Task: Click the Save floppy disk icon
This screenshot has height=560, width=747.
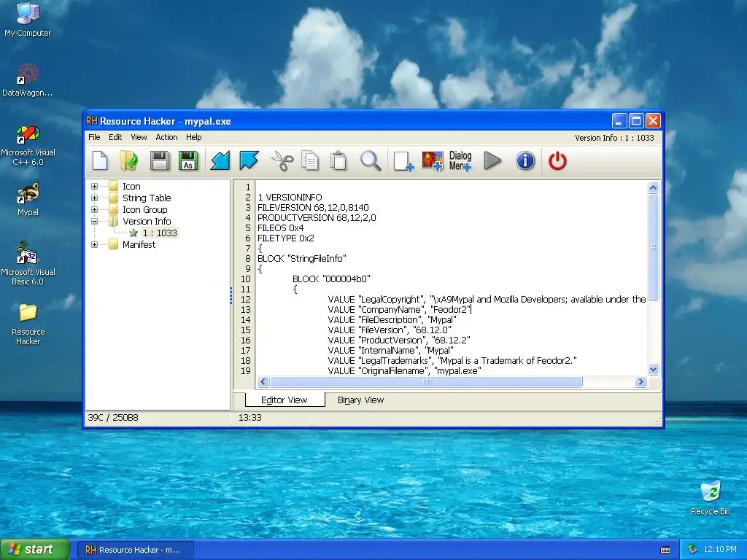Action: [x=160, y=160]
